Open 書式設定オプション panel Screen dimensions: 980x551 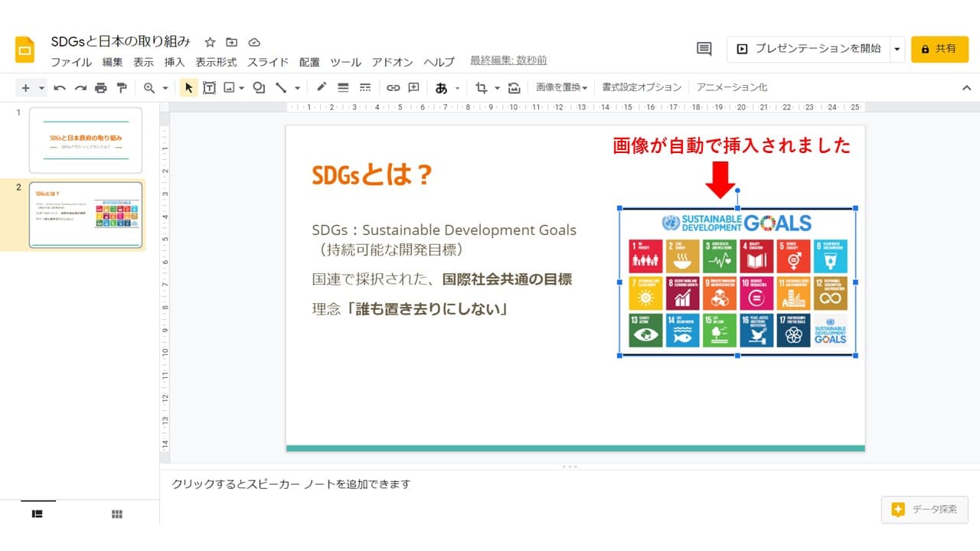click(x=642, y=87)
